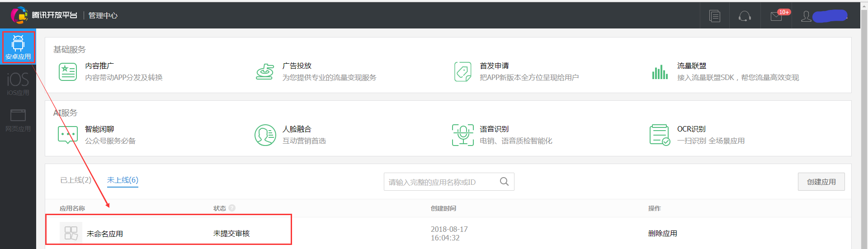Click the 电销、语音质检智能化 description
Viewport: 868px width, 249px height.
[516, 141]
